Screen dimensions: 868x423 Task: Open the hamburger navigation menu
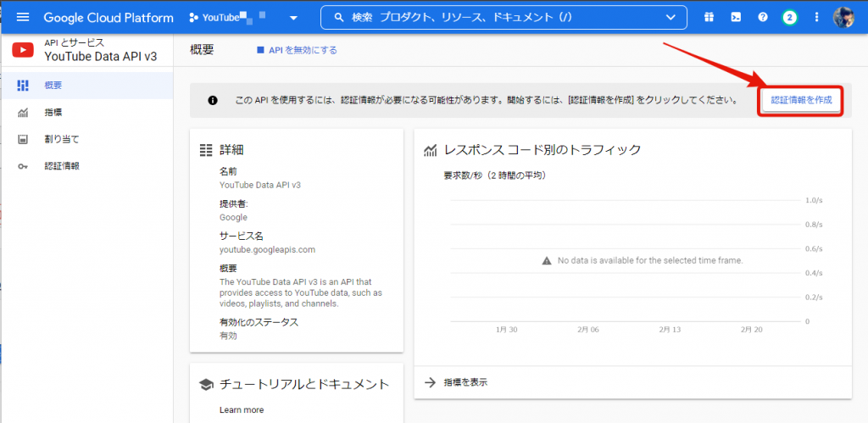[x=22, y=17]
